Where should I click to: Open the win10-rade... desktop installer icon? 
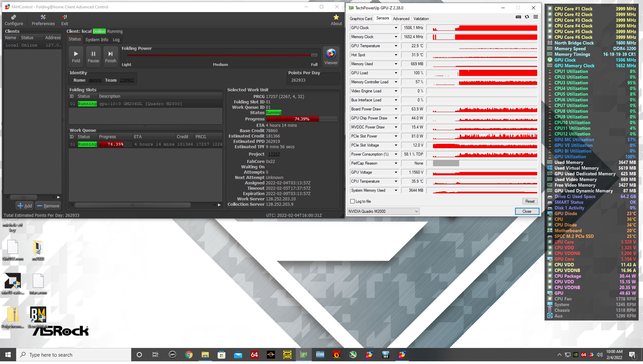[13, 284]
